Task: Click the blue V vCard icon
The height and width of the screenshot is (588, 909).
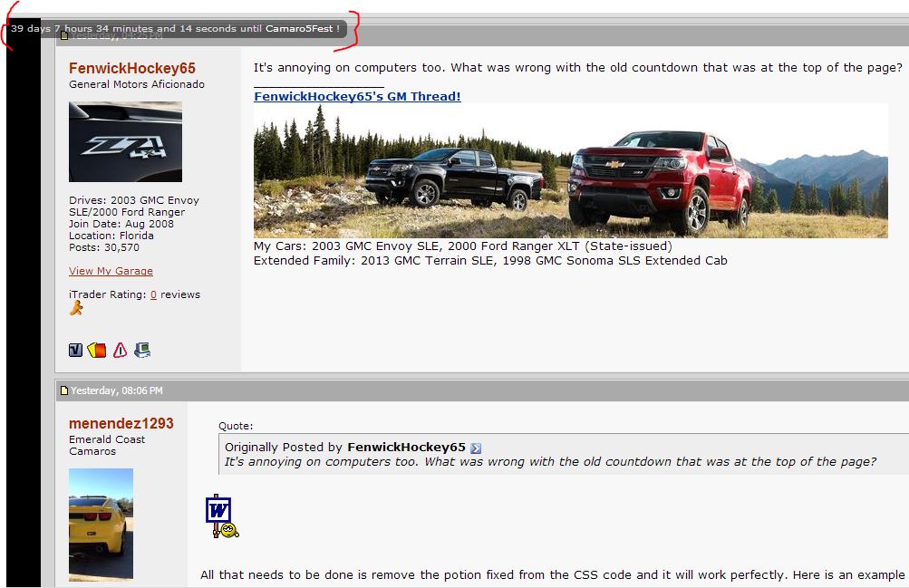Action: pos(75,350)
